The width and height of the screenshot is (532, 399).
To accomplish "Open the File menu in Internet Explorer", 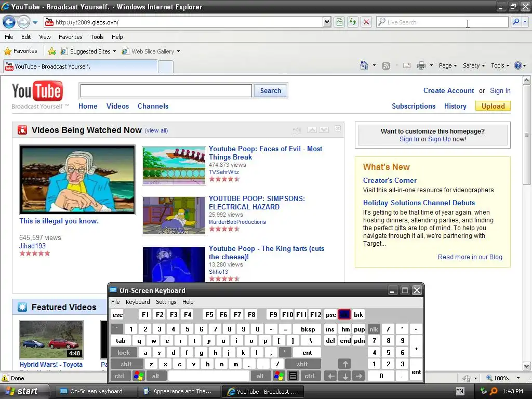I will click(9, 37).
